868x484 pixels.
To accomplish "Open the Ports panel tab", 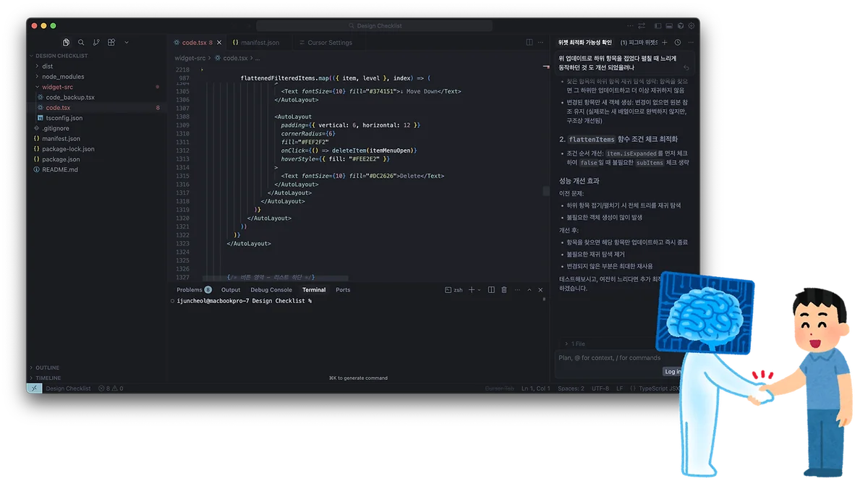I will click(x=343, y=290).
